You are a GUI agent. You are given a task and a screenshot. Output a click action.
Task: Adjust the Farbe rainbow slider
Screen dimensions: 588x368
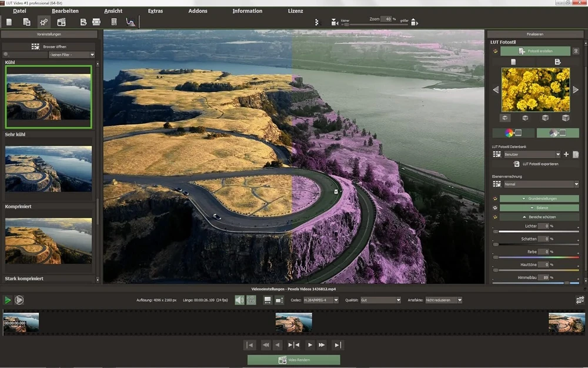tap(536, 258)
